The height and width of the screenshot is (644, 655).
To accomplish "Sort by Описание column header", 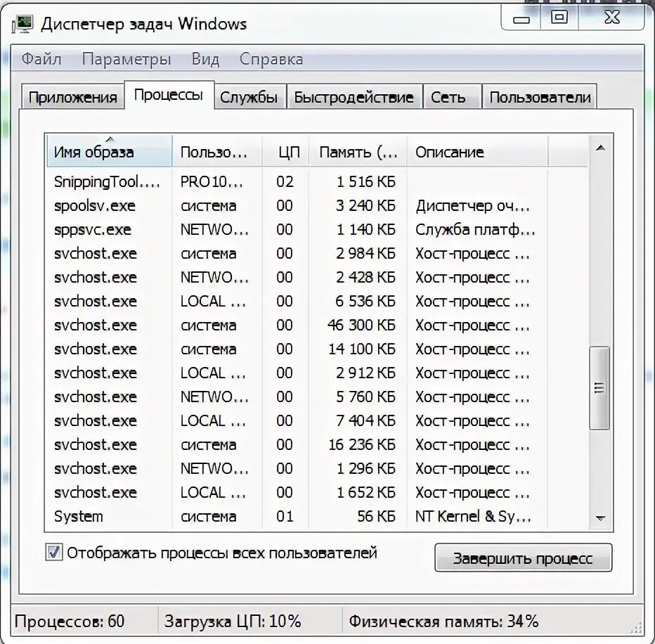I will 477,151.
